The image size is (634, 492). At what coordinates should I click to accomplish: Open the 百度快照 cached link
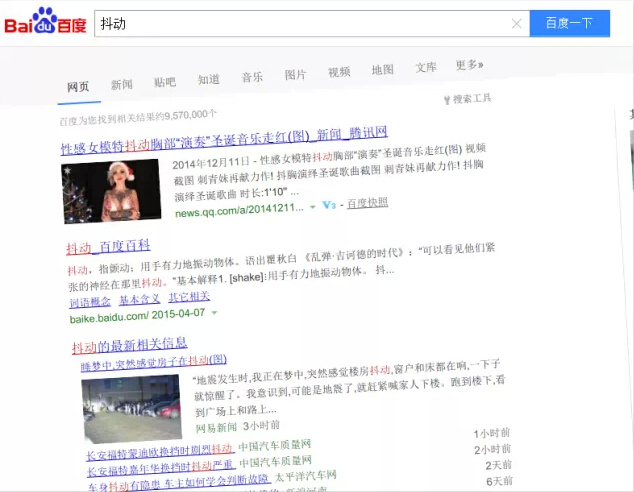point(368,203)
